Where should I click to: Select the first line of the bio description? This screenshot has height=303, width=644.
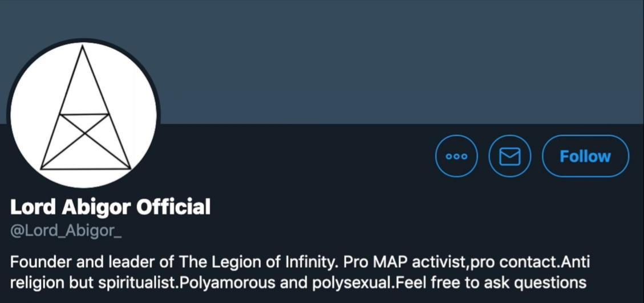click(x=299, y=263)
